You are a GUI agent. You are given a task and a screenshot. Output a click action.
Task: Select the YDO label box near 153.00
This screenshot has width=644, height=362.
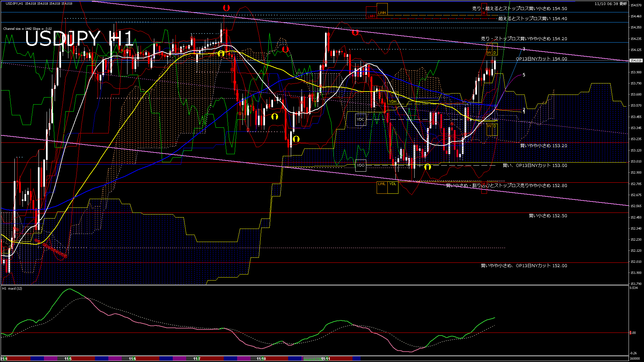point(361,165)
